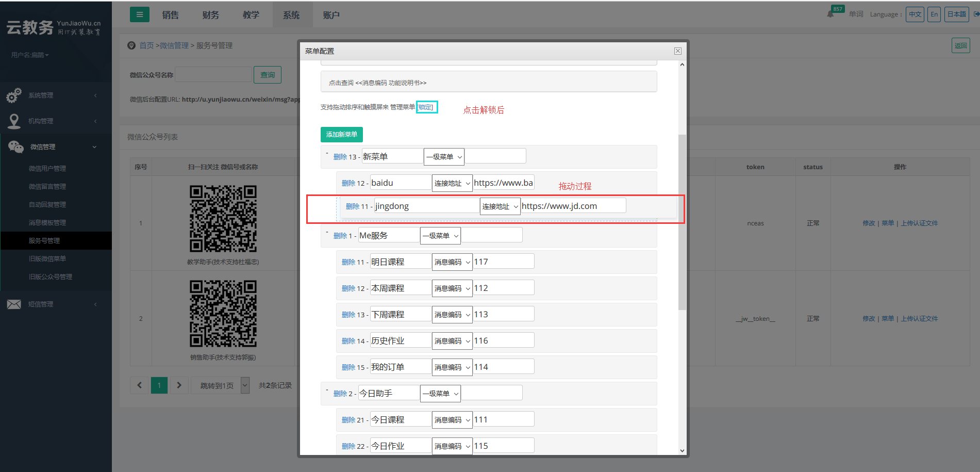Click the location pin breadcrumb icon
Screen dimensions: 980x472
pyautogui.click(x=131, y=45)
